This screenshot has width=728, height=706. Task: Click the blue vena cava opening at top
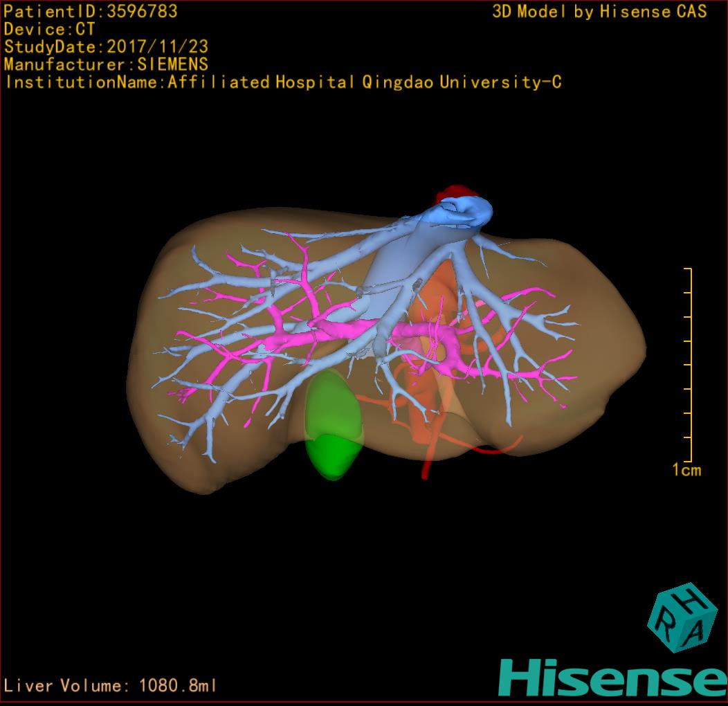pyautogui.click(x=464, y=210)
